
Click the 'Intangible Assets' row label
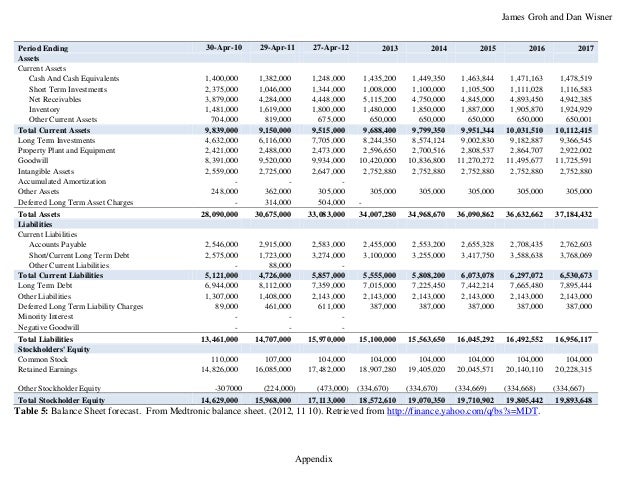tap(46, 171)
